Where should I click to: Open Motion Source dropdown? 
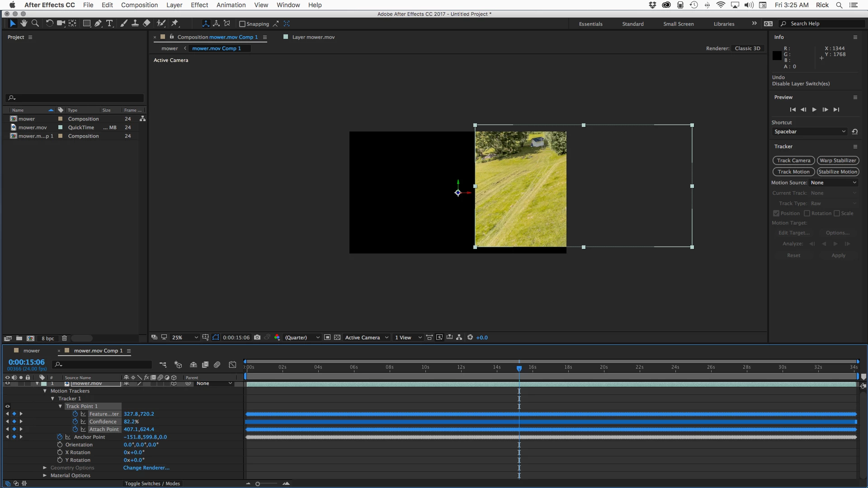tap(833, 183)
